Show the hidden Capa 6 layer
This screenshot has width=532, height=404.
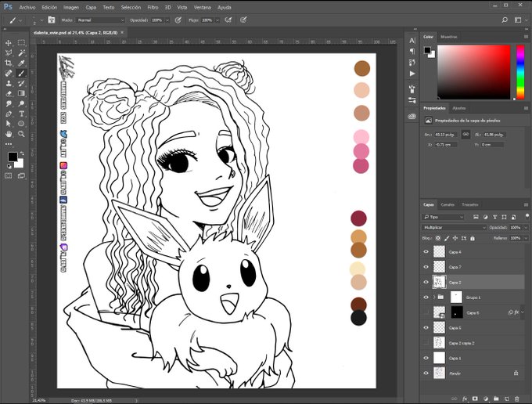pyautogui.click(x=426, y=312)
